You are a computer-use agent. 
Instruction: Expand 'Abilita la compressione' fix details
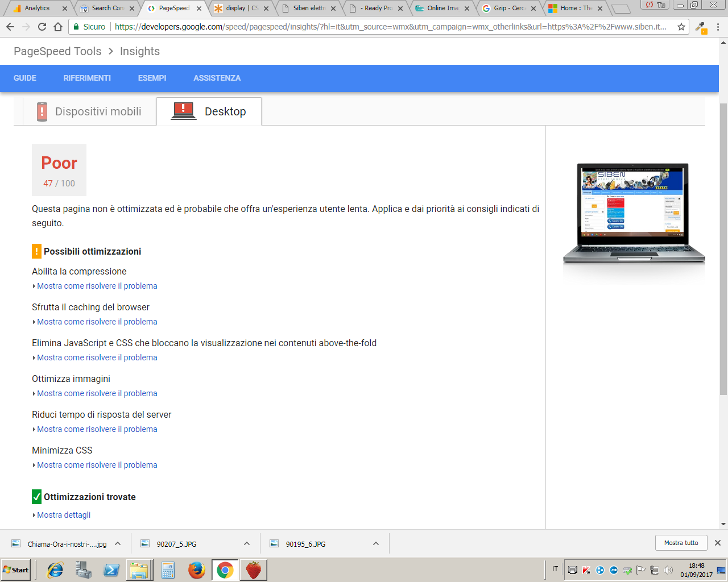tap(97, 286)
